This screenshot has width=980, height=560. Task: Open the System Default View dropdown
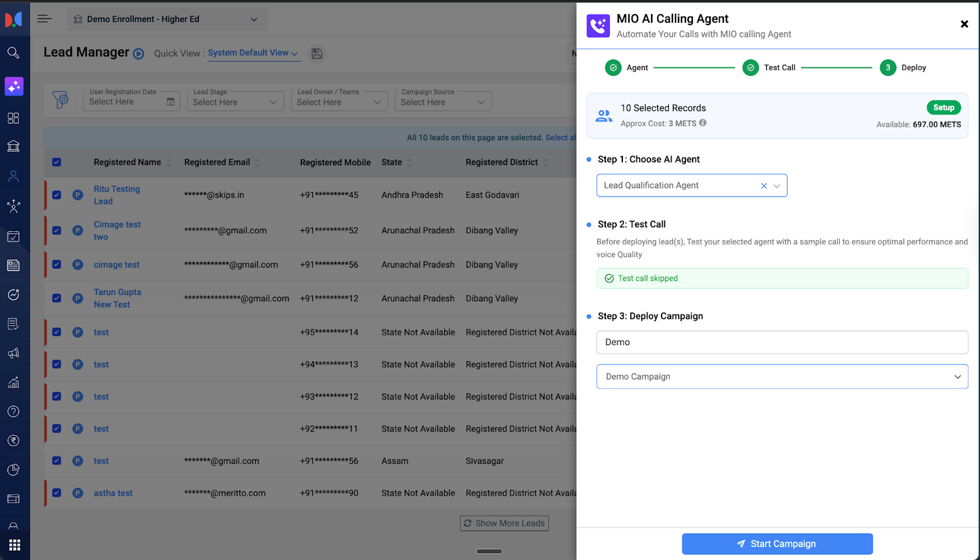(x=252, y=53)
